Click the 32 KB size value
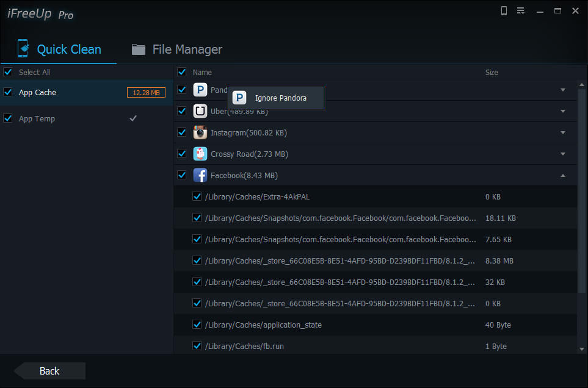Screen dimensions: 588x388 (x=495, y=282)
